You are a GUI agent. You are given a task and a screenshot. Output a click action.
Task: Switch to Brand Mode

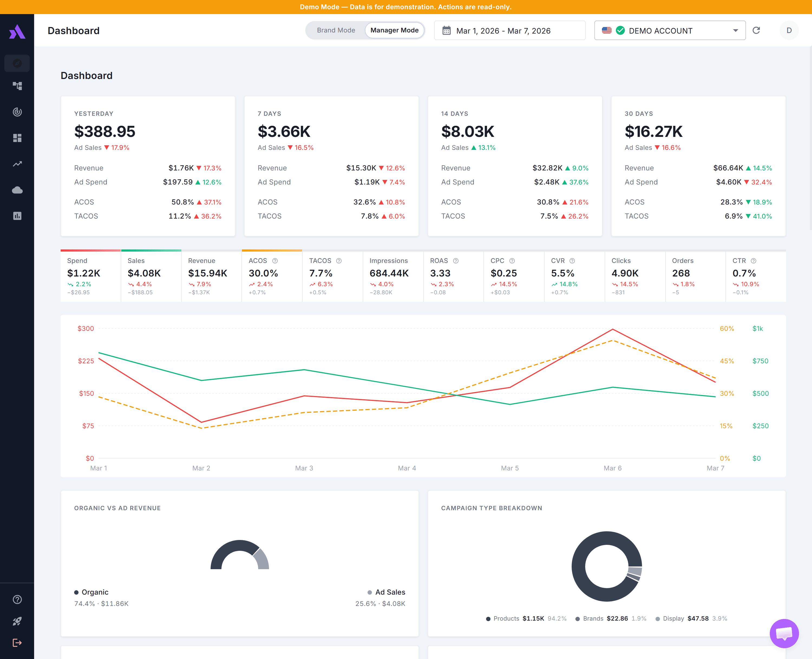pos(336,30)
